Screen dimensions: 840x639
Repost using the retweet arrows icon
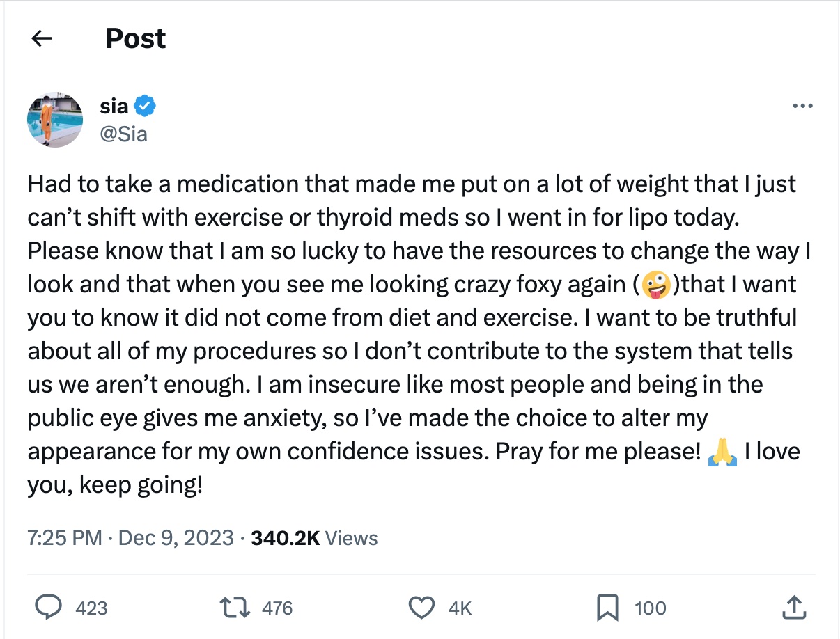point(236,608)
